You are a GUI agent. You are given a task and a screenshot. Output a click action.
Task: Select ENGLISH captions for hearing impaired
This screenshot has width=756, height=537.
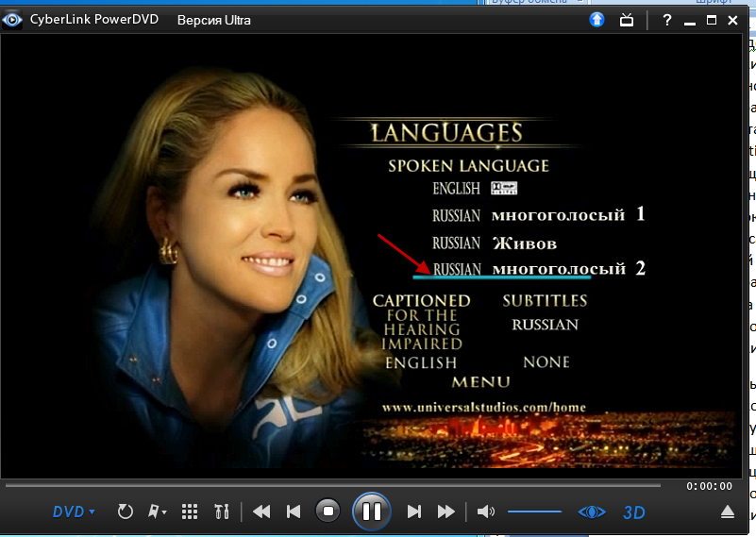[421, 362]
